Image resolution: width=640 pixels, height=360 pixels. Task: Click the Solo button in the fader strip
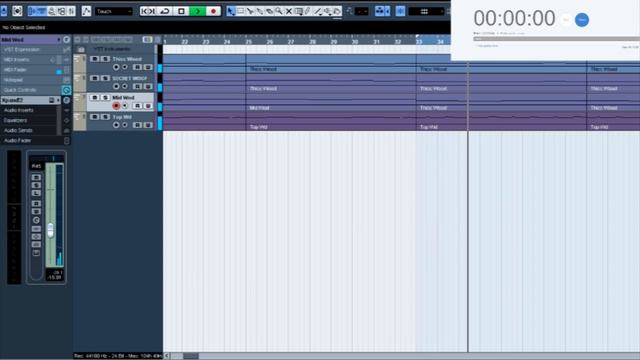point(36,185)
